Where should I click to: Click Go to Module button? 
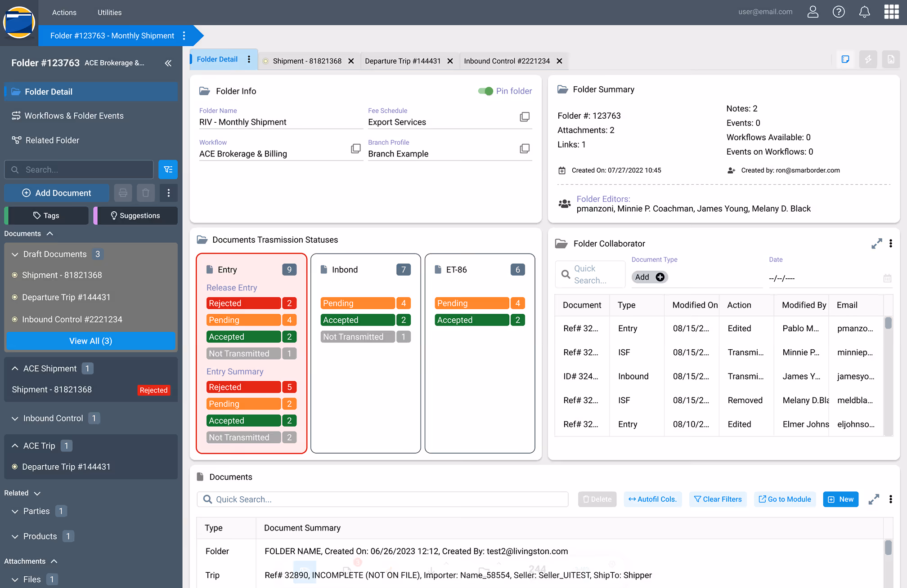[x=785, y=499]
